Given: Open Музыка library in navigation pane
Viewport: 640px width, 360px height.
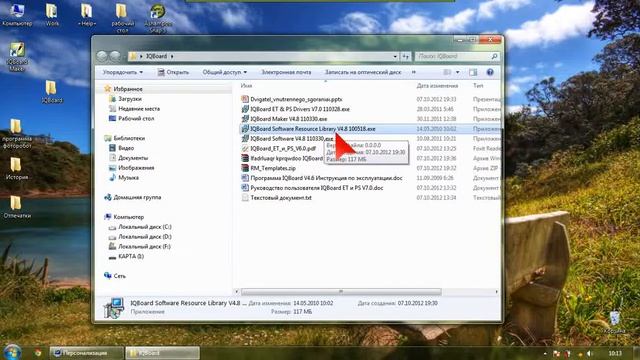Looking at the screenshot, I should 128,178.
